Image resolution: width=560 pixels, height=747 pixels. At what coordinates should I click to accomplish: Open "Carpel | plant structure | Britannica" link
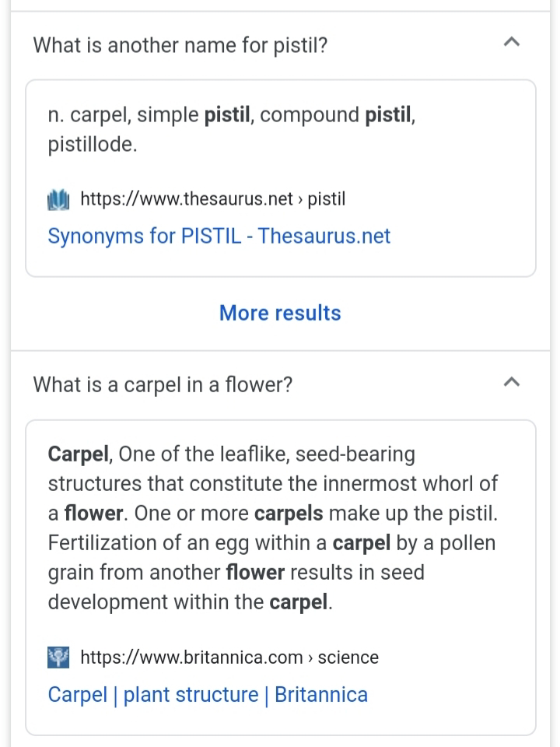[x=208, y=694]
